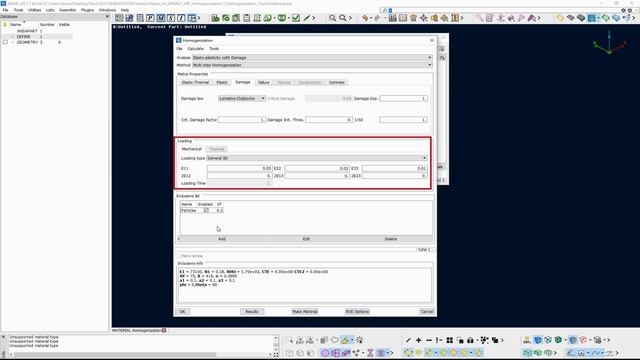Click the S toolbar icon
This screenshot has width=640, height=360.
(x=171, y=18)
